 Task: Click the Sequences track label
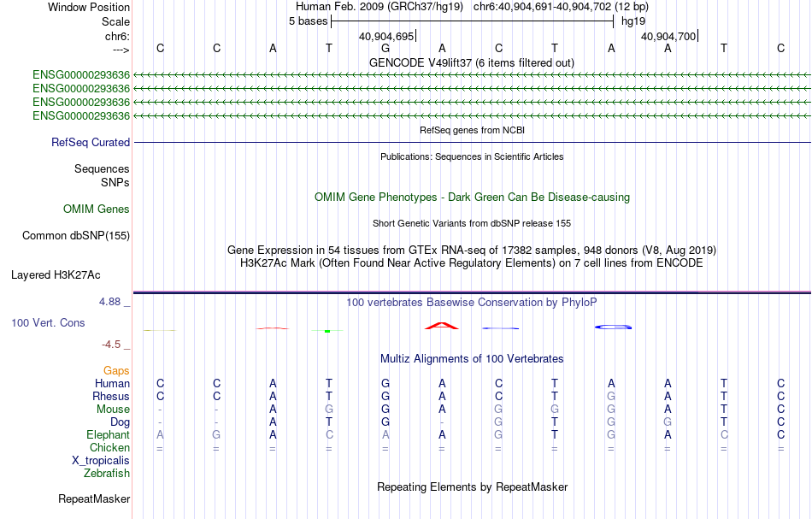pos(102,168)
